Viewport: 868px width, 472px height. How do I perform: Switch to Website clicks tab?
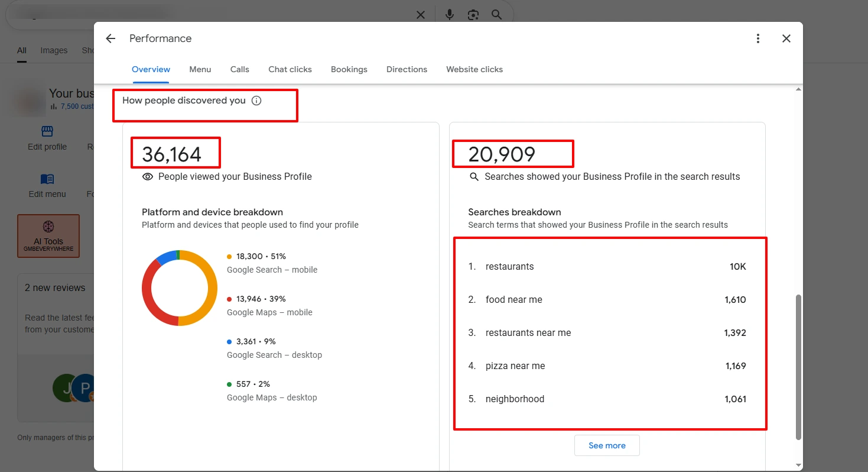coord(474,69)
